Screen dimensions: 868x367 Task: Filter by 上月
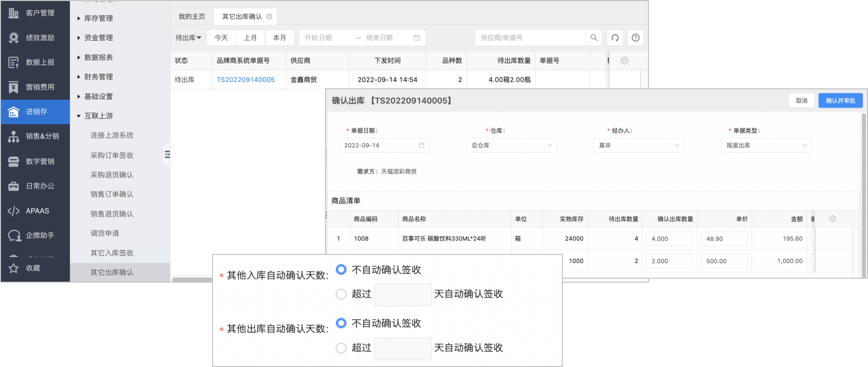coord(250,38)
